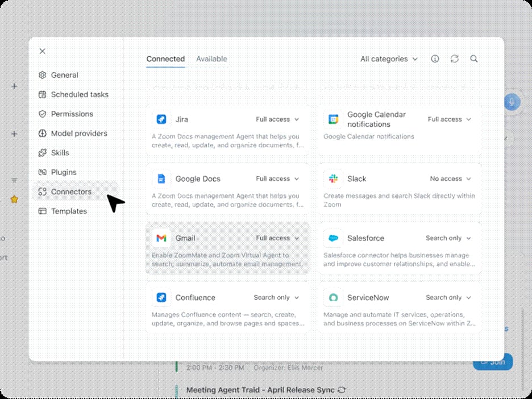The image size is (532, 399).
Task: Close the settings dialog with the X
Action: click(43, 51)
